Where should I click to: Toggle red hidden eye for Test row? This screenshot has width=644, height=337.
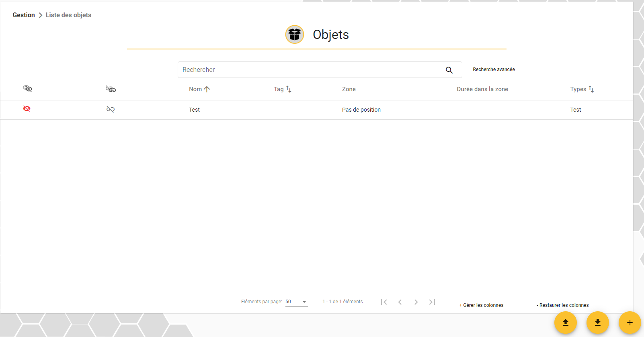click(x=27, y=109)
